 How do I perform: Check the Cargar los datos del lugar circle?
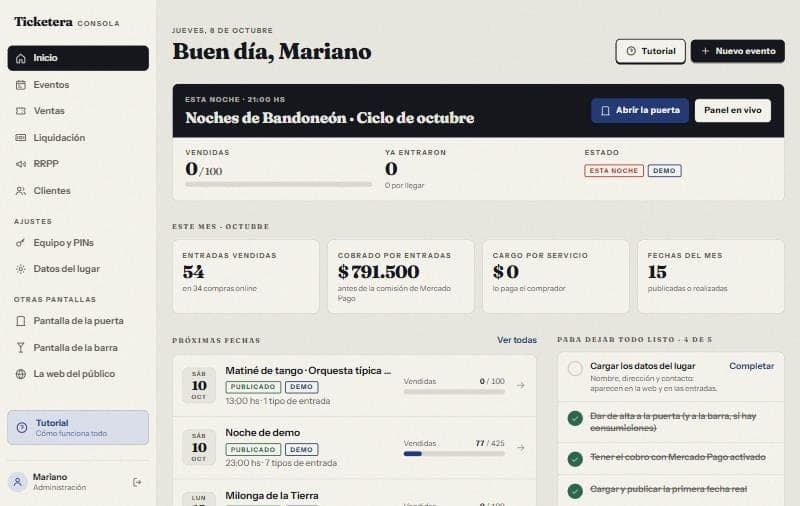[575, 368]
